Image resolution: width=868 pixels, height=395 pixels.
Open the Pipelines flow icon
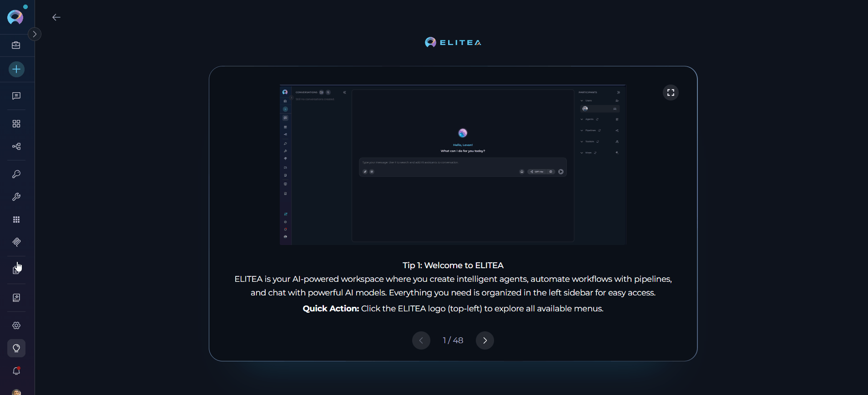(x=16, y=146)
